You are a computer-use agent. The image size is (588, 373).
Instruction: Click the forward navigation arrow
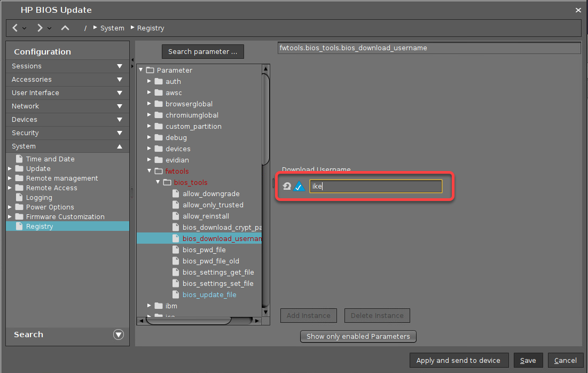point(40,28)
